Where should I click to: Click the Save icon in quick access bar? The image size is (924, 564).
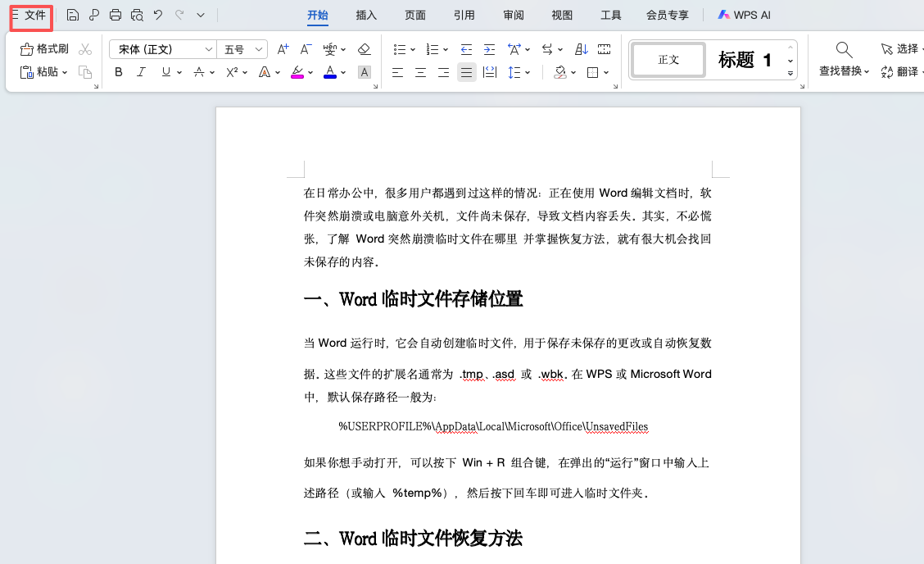73,15
